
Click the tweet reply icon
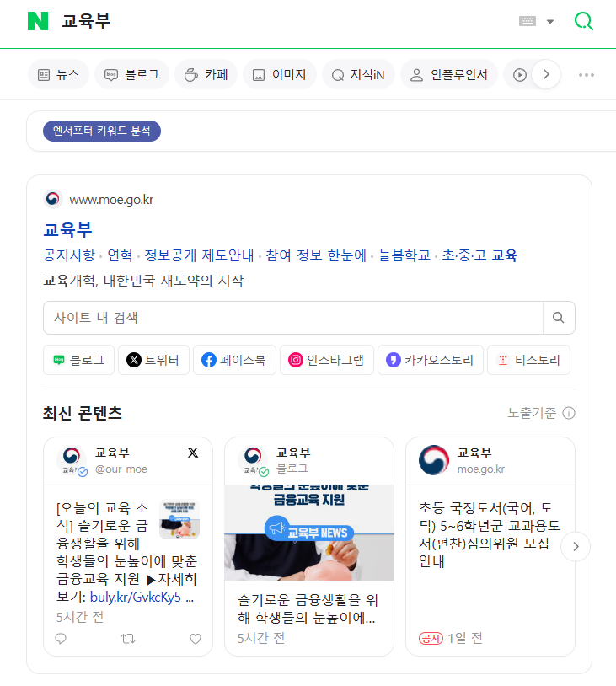tap(61, 639)
